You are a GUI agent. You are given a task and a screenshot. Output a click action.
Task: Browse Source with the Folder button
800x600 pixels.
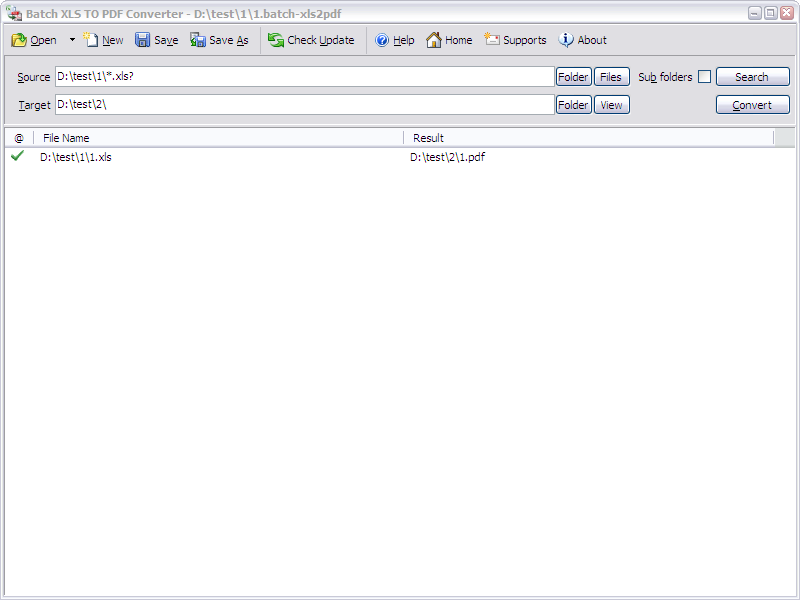tap(573, 76)
